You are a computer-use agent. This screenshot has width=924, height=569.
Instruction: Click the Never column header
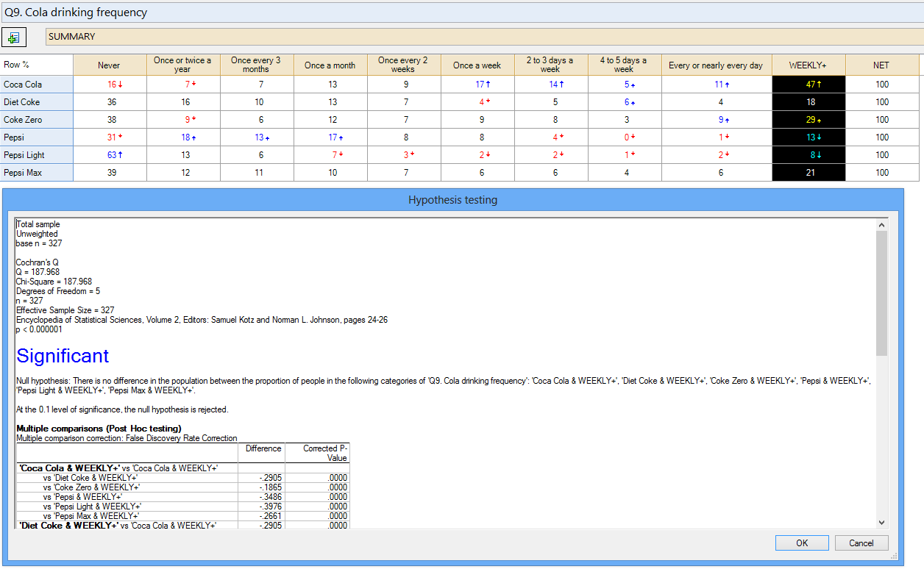click(109, 65)
